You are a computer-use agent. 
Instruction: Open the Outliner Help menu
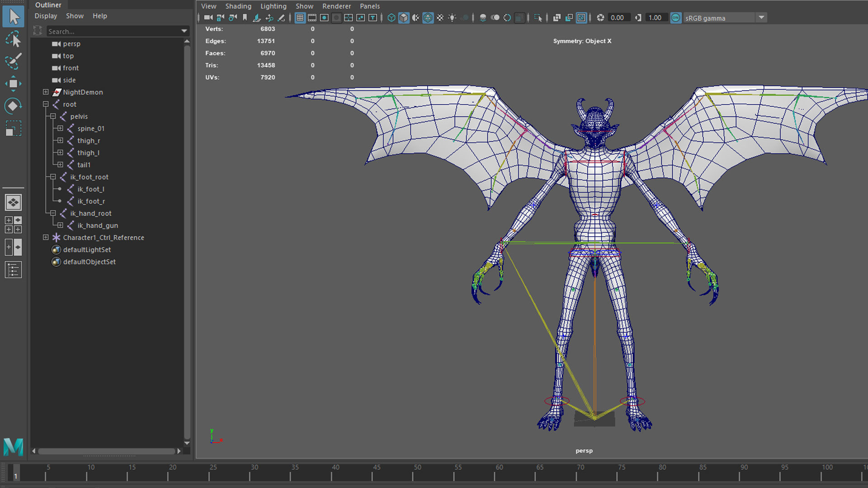coord(99,16)
